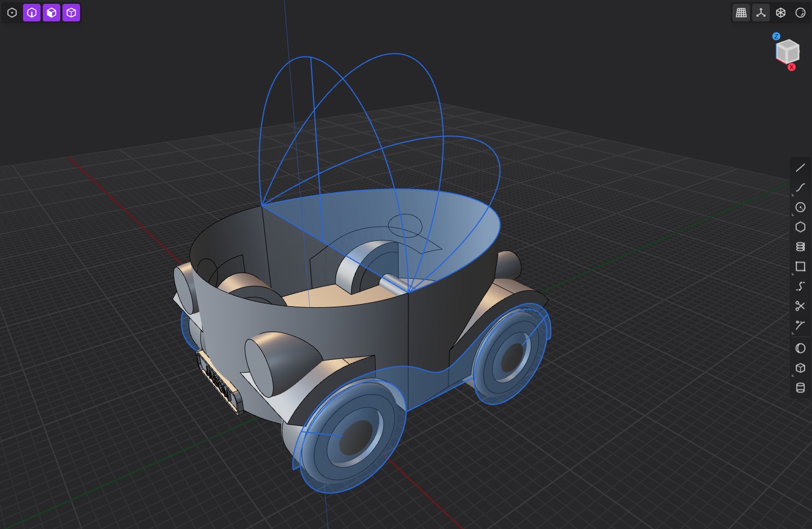812x529 pixels.
Task: Select the Bridge curves tool
Action: 800,286
